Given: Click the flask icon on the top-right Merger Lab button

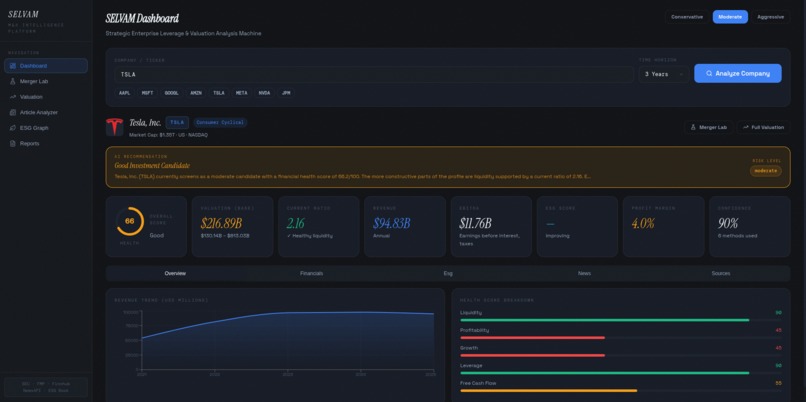Looking at the screenshot, I should pyautogui.click(x=693, y=127).
